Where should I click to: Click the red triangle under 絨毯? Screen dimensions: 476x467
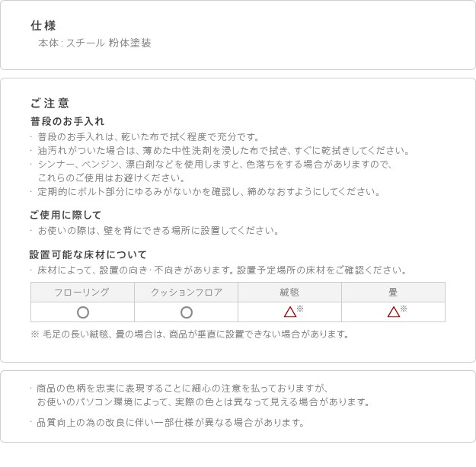pos(289,312)
